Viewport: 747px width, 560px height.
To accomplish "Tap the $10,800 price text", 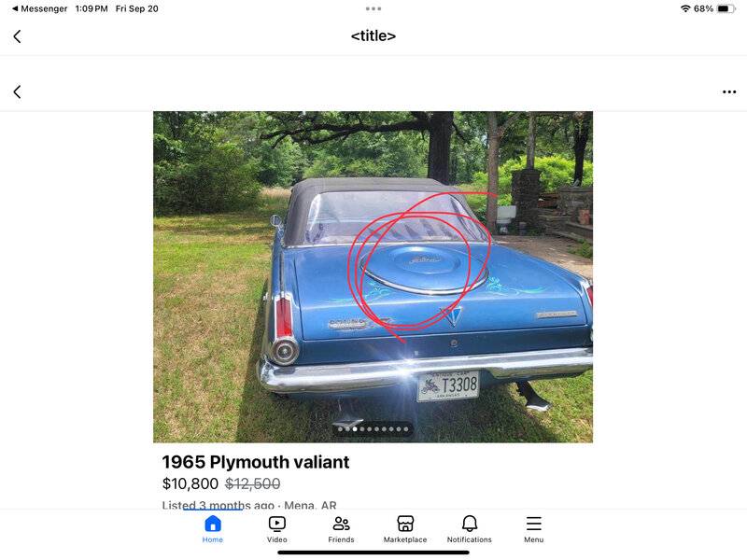I will point(190,483).
